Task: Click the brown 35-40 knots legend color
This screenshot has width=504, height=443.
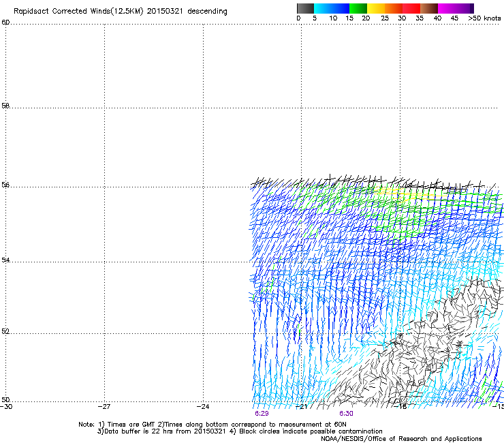Action: point(429,8)
